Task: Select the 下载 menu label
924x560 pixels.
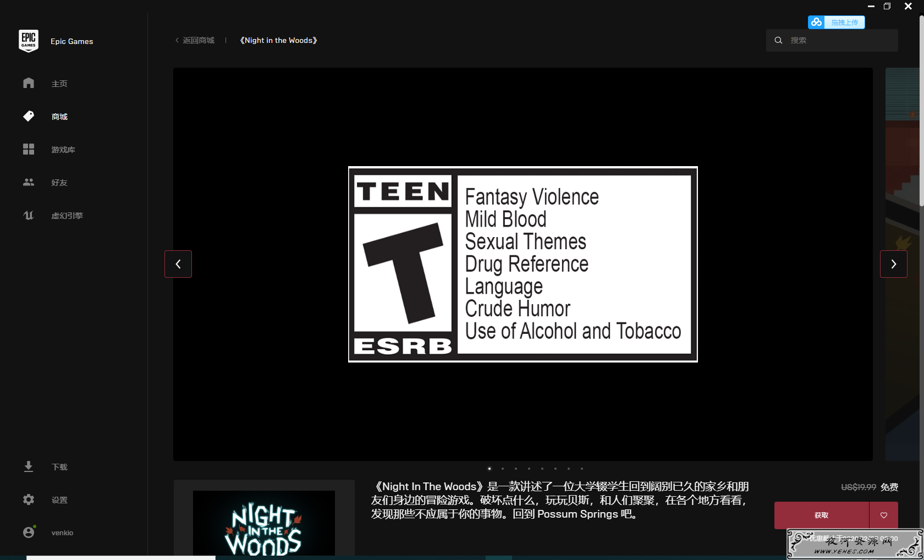Action: tap(59, 467)
